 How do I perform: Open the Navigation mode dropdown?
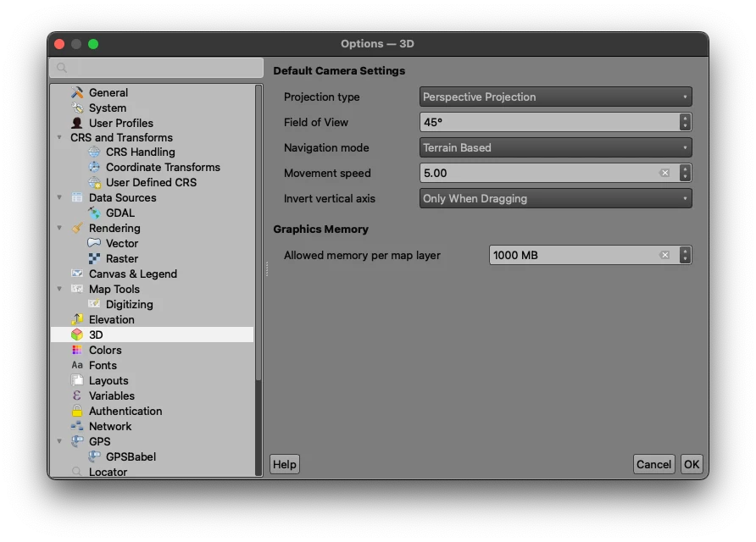click(555, 147)
